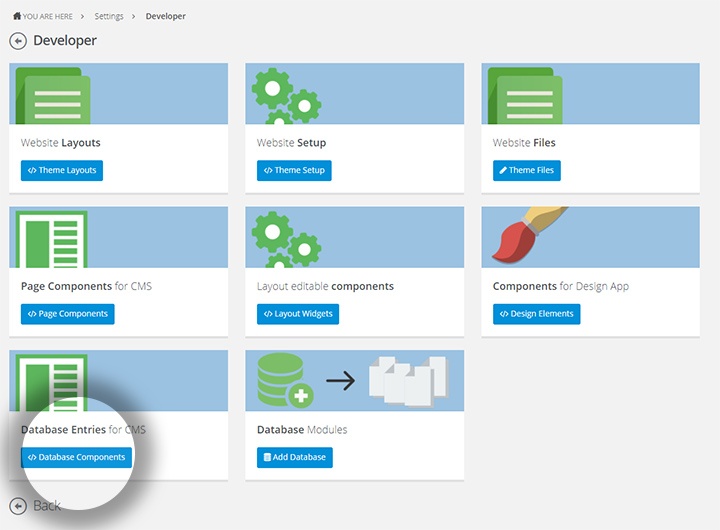Click the Page Components layout icon

coord(51,239)
